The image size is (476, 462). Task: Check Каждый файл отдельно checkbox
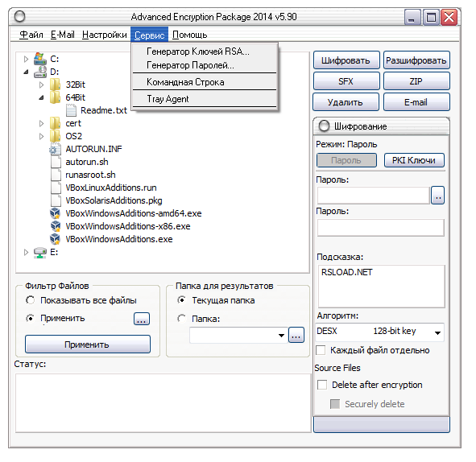(321, 350)
